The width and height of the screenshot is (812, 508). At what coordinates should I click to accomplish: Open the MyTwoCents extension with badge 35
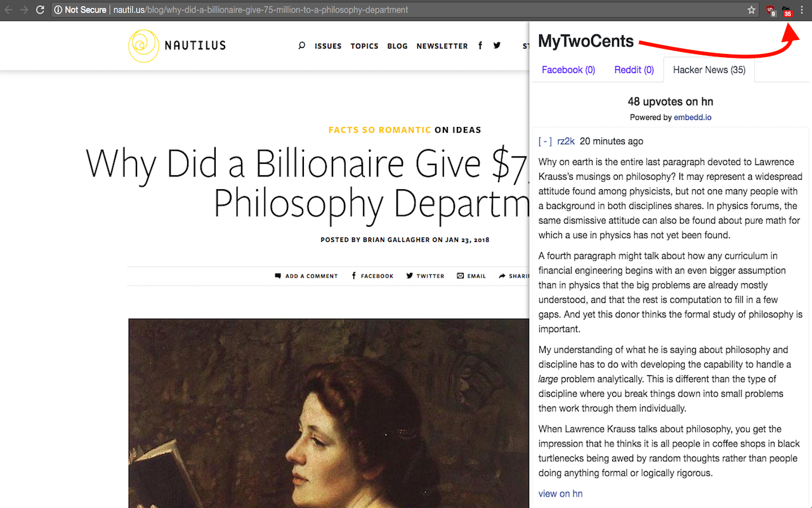point(787,10)
